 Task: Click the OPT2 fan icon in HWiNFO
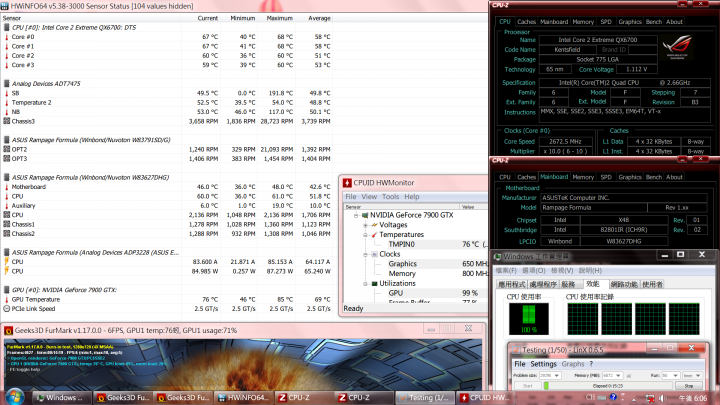pos(6,149)
